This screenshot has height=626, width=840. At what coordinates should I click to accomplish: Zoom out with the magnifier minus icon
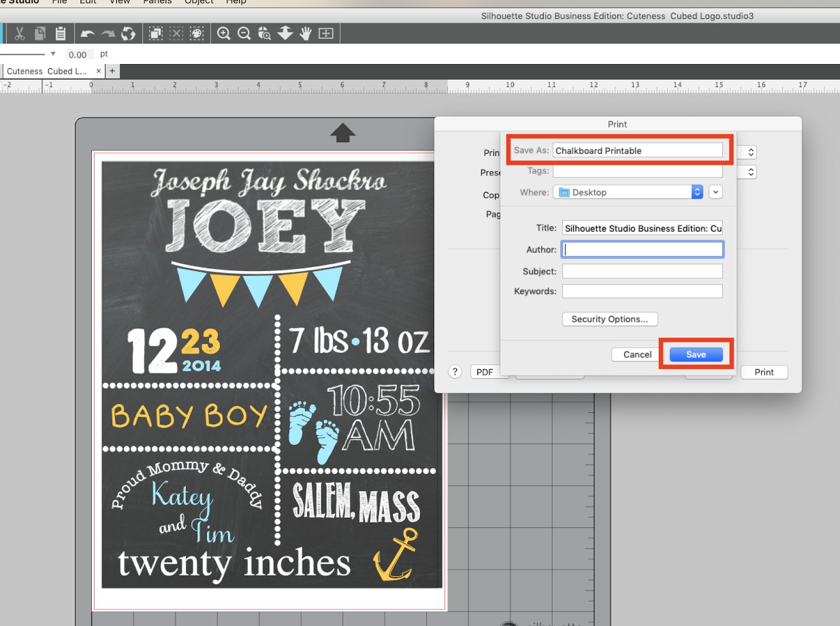[x=244, y=34]
